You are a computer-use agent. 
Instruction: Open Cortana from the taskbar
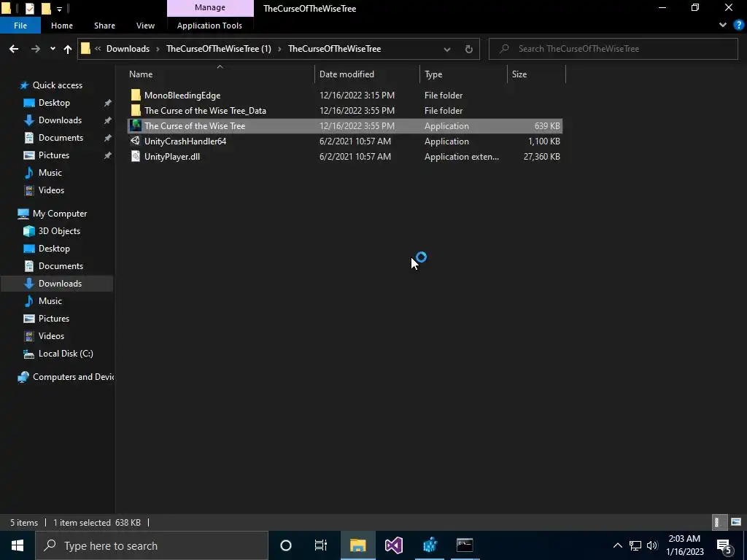pyautogui.click(x=286, y=545)
